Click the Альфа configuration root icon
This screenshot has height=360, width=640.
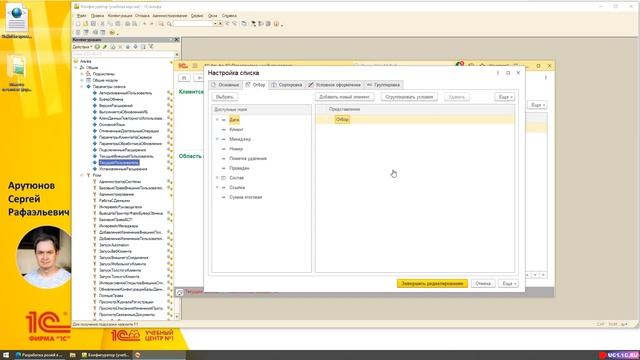[x=76, y=61]
